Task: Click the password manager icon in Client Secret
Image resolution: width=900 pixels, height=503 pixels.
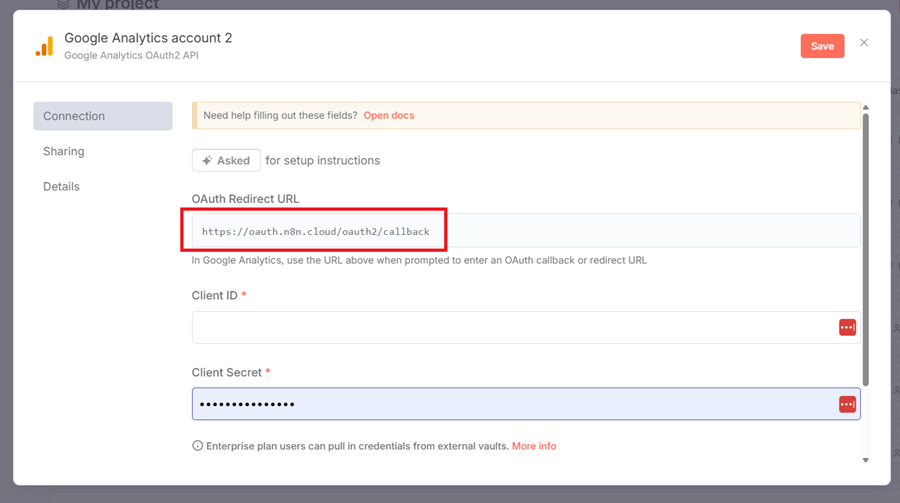Action: pos(847,404)
